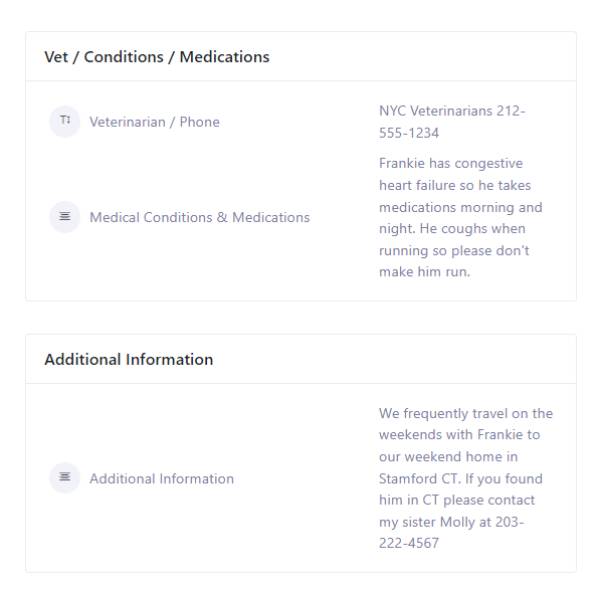The width and height of the screenshot is (600, 600).
Task: Click the 'my sister Molly at 203-' line
Action: tap(451, 522)
